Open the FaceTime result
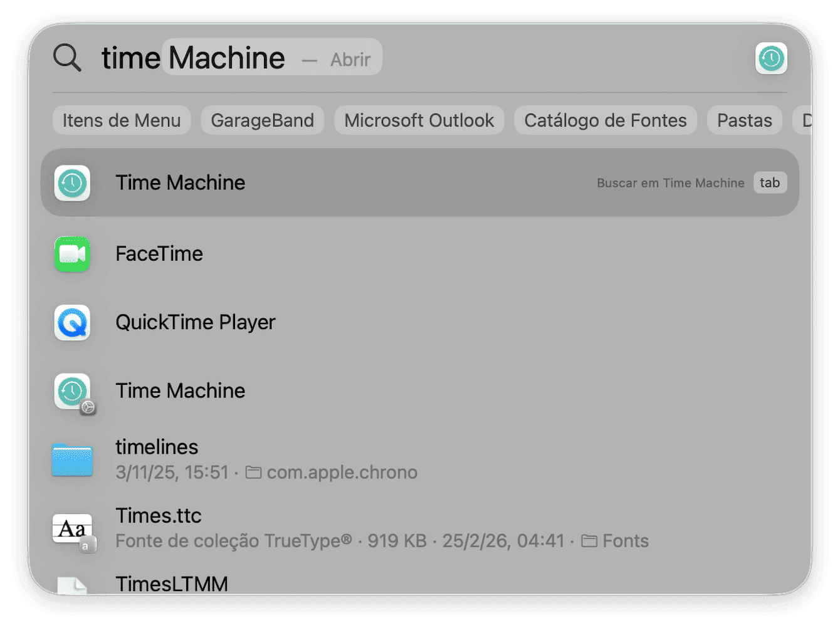The height and width of the screenshot is (628, 840). click(x=420, y=254)
